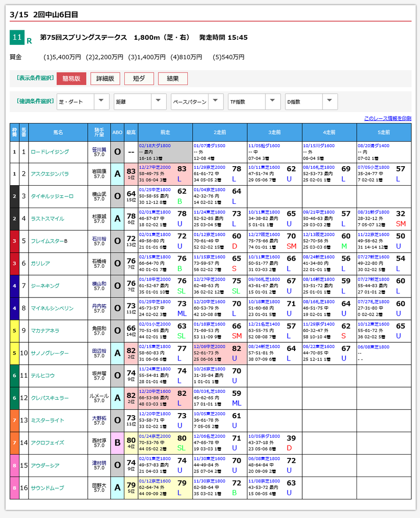
Task: Click アスクエジンバラ's best score 83
Action: [x=131, y=171]
